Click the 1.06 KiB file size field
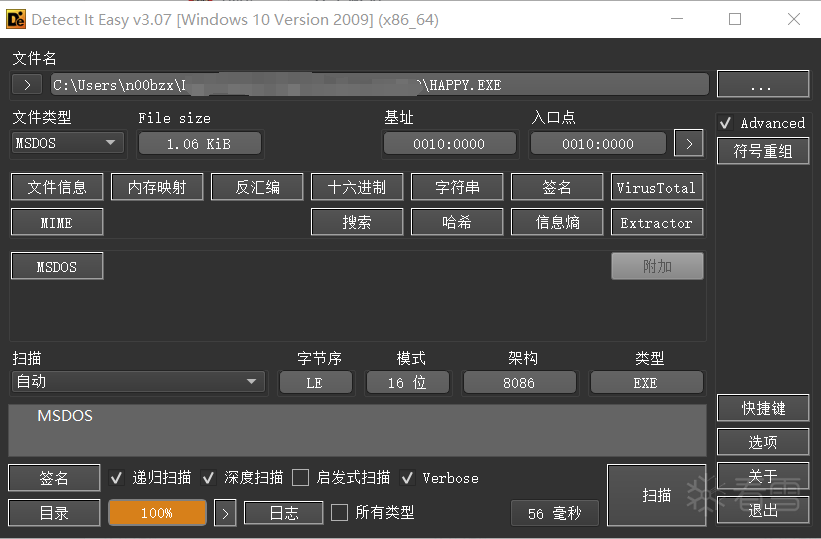The height and width of the screenshot is (539, 821). [199, 144]
